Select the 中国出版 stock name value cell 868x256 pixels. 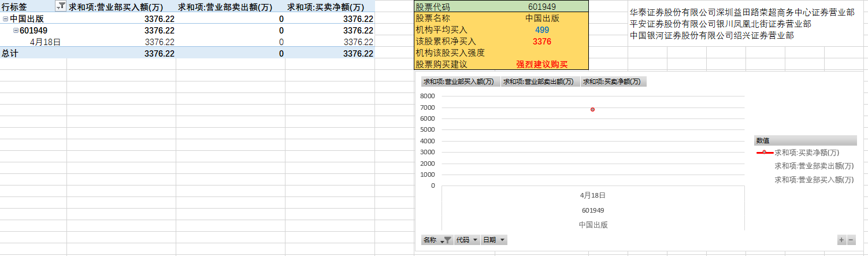[542, 18]
